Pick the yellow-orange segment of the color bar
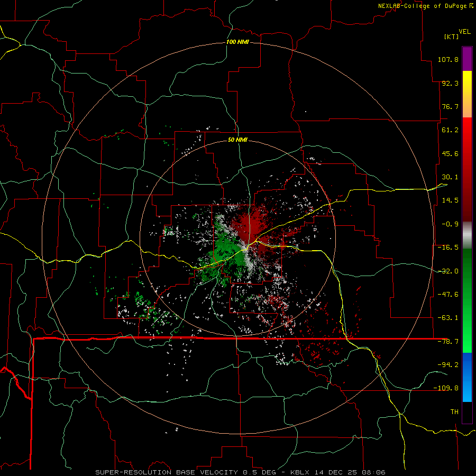Viewport: 476px width, 476px height. (x=467, y=94)
